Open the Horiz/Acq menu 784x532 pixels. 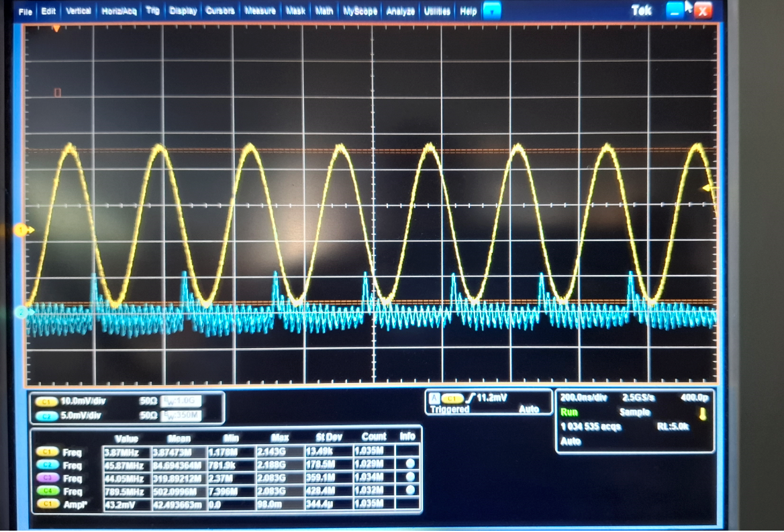[119, 11]
